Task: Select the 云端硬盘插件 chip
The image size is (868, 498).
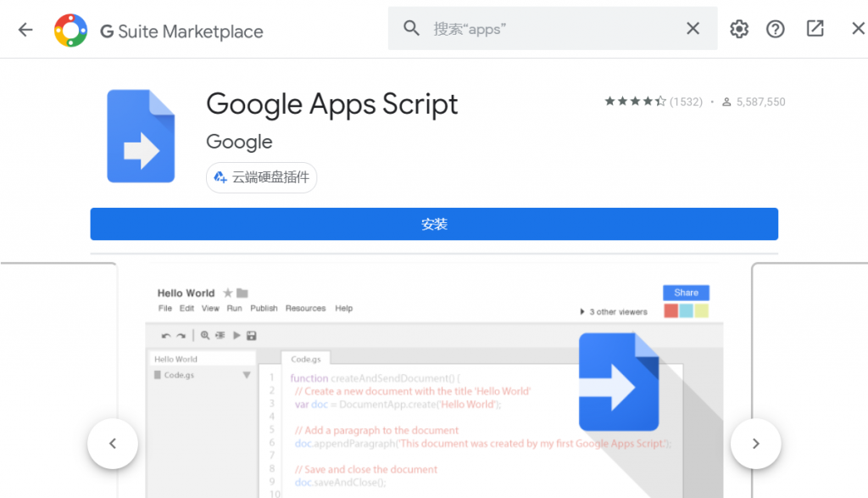Action: 261,177
